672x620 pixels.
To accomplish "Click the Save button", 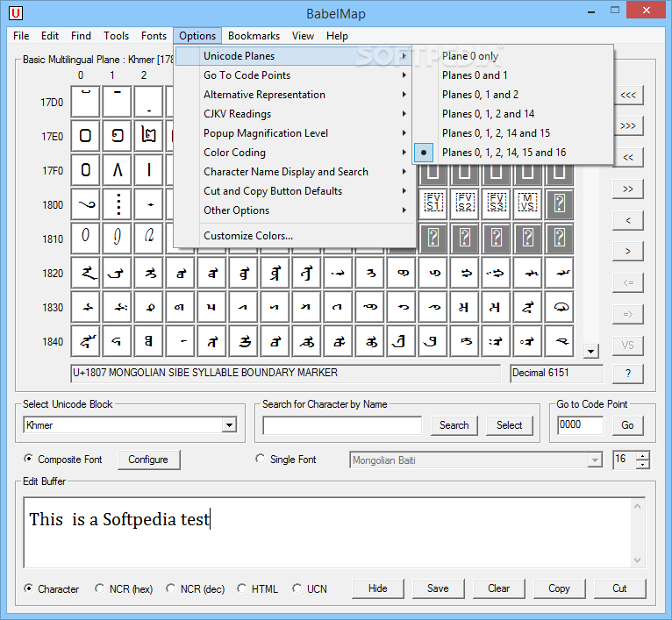I will coord(438,588).
